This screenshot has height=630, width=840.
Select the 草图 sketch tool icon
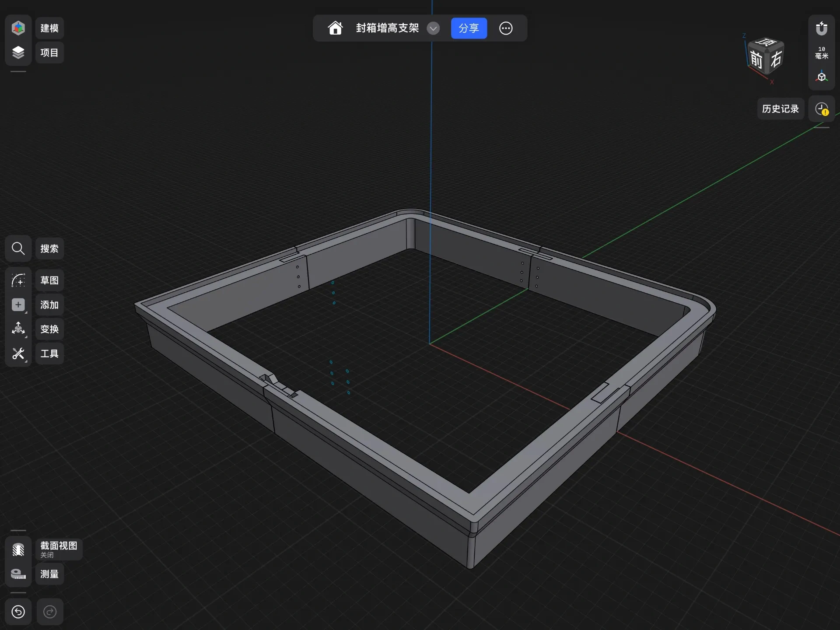18,280
